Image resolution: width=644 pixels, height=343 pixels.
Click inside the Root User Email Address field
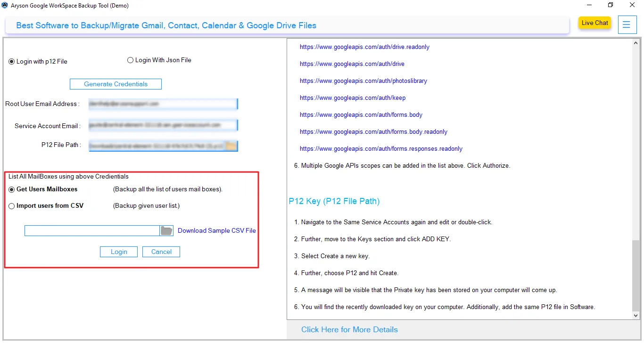pos(163,104)
